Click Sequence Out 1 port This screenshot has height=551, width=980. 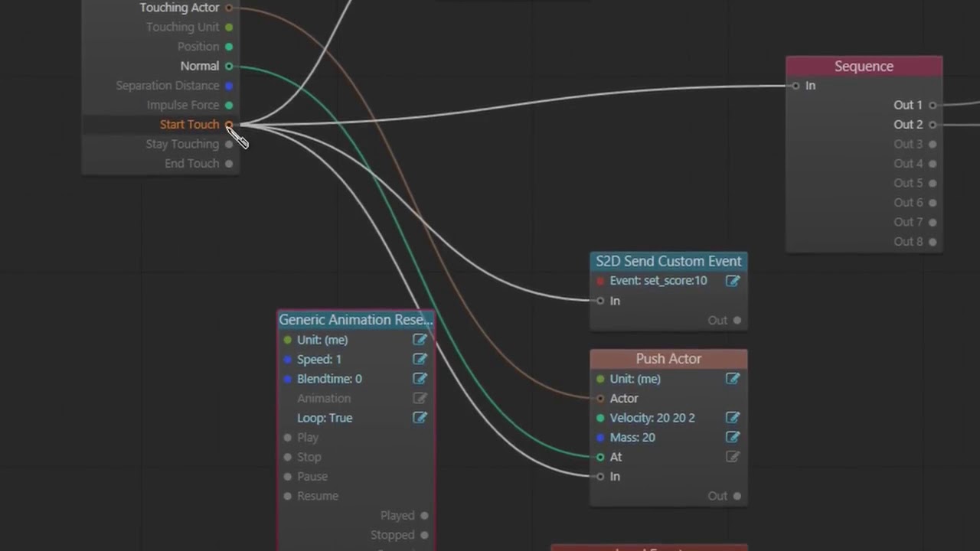pyautogui.click(x=933, y=105)
